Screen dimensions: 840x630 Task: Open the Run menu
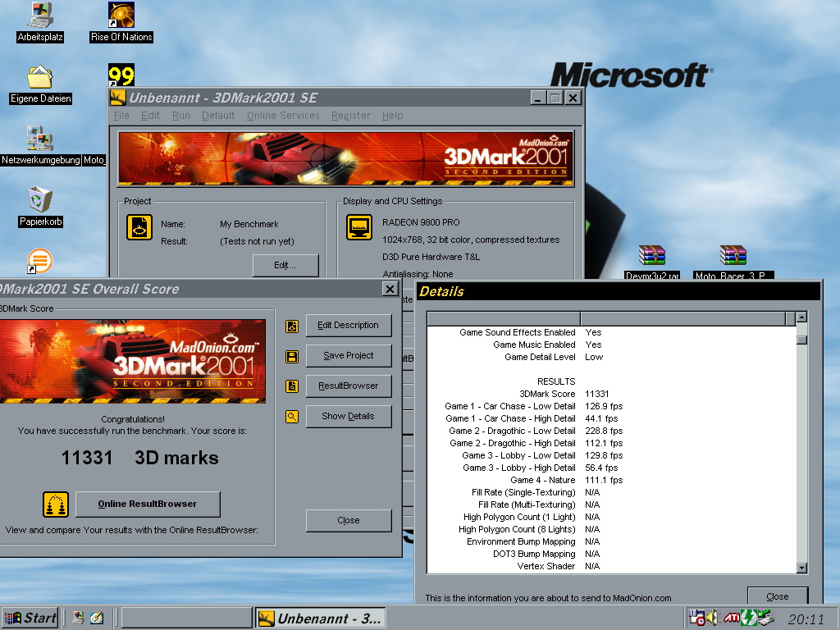(x=181, y=116)
